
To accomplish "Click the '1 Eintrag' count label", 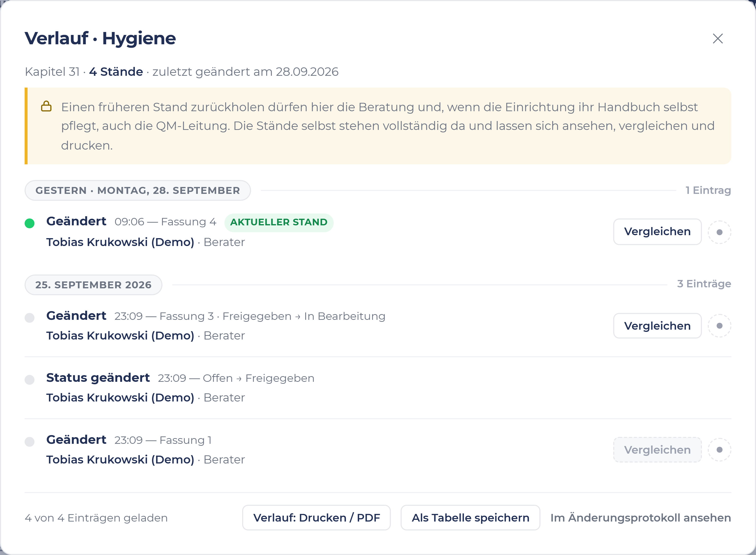I will point(708,190).
